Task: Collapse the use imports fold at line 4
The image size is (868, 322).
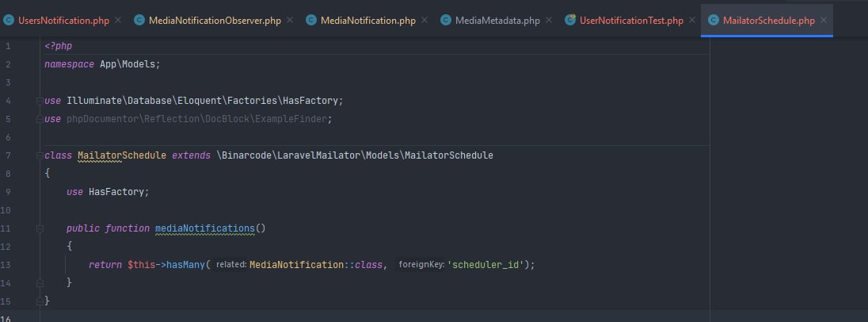Action: click(40, 101)
